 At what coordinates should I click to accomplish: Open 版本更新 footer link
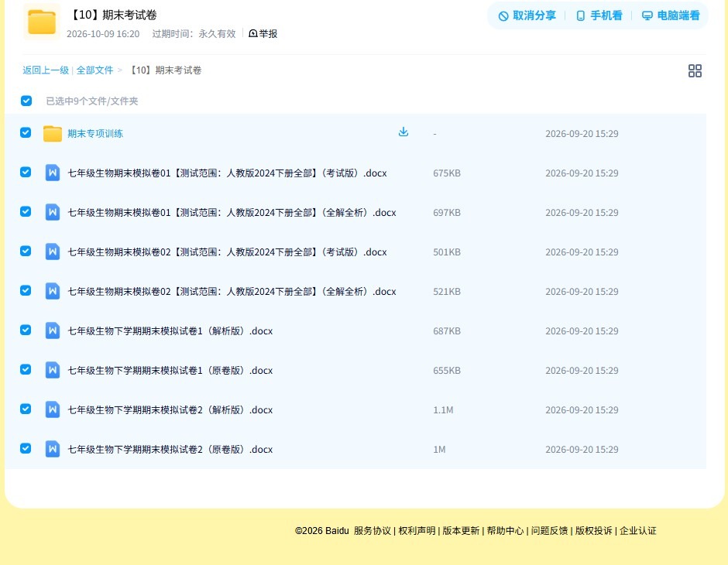point(461,531)
